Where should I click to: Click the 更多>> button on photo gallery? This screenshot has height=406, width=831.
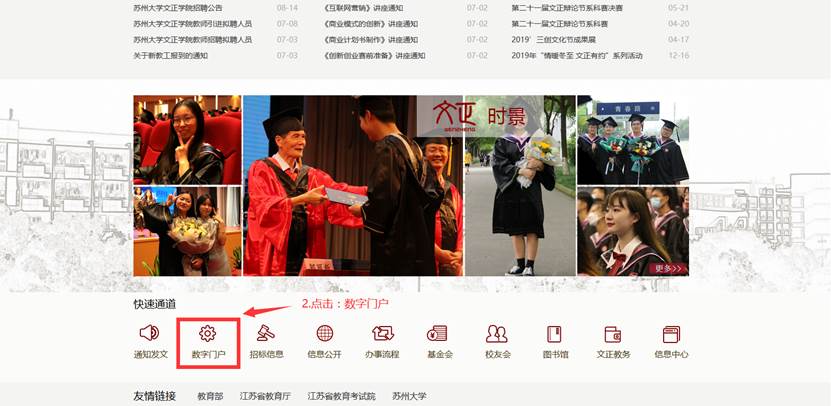669,268
